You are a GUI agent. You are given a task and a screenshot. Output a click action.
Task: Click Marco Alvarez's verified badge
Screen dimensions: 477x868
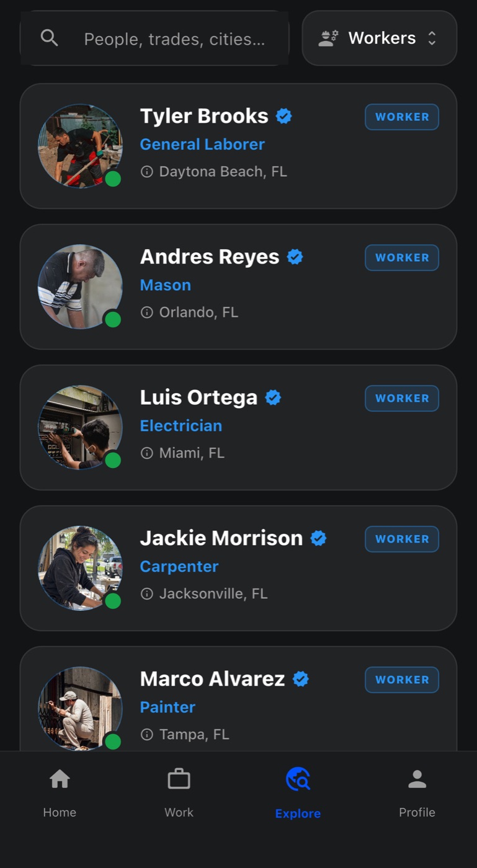click(301, 679)
